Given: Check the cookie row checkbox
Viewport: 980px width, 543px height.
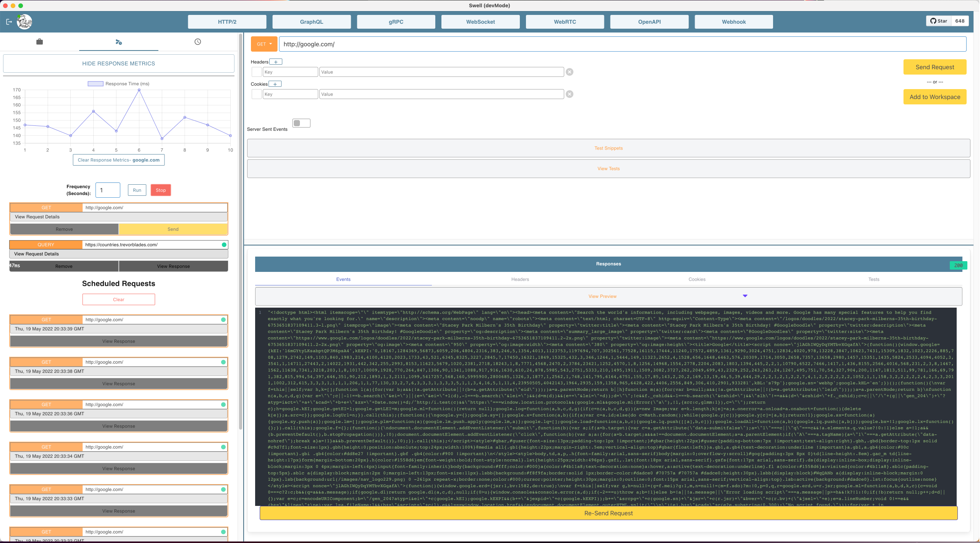Looking at the screenshot, I should pos(257,94).
